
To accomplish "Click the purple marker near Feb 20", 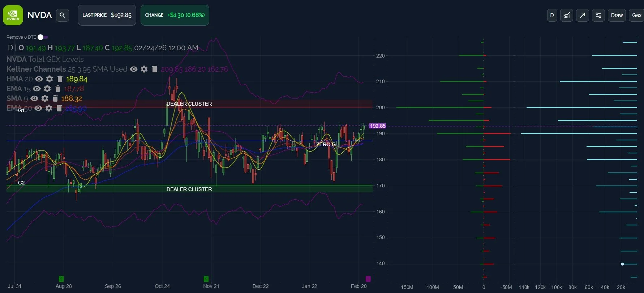I will point(368,279).
